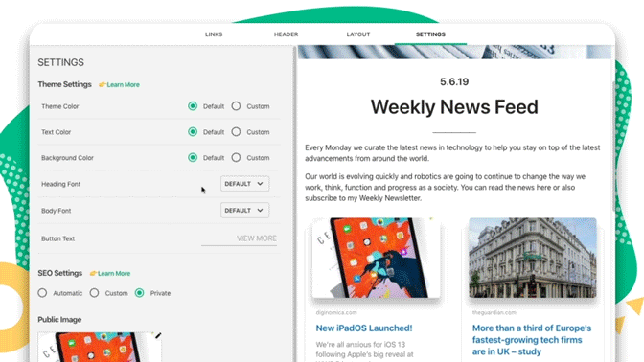Click the preview pane scrollbar
This screenshot has height=362, width=644.
pyautogui.click(x=614, y=146)
